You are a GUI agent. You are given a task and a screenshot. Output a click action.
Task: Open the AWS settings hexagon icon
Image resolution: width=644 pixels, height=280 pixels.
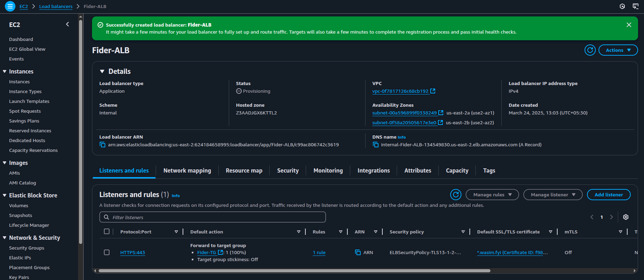tap(622, 6)
